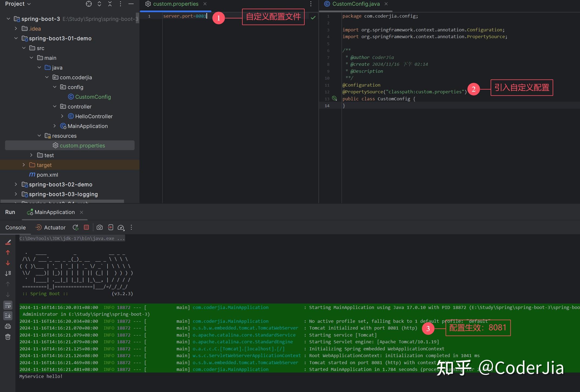Click the thread dump camera icon
This screenshot has width=580, height=392.
pos(100,227)
